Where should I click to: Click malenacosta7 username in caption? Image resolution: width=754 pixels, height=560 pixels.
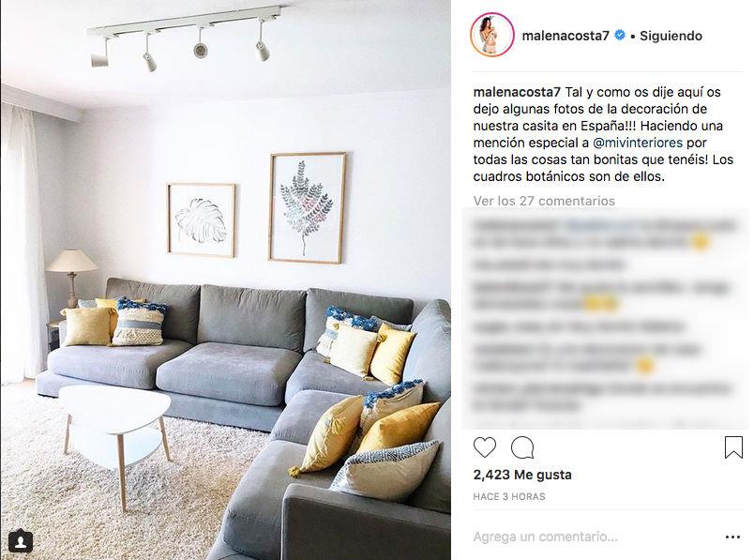[517, 92]
